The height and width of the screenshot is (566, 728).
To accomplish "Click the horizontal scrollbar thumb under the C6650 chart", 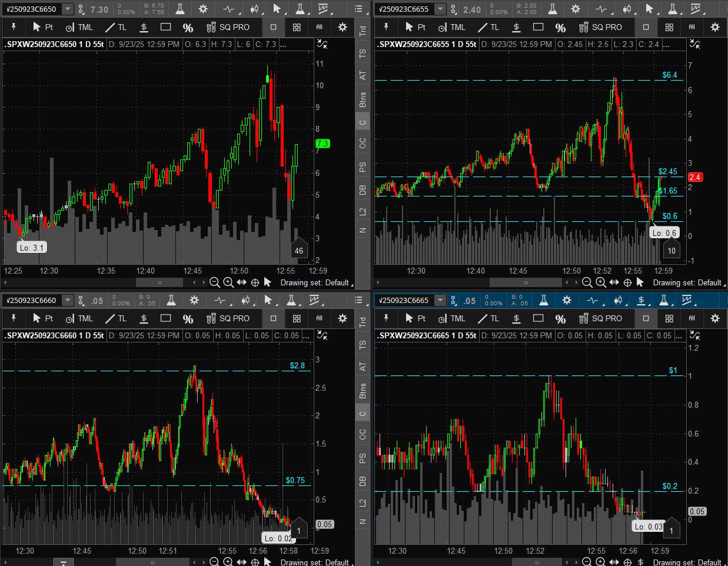I will pos(159,282).
